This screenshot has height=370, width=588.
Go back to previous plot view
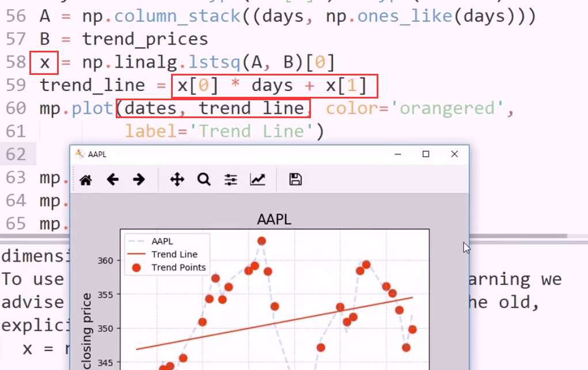point(112,179)
